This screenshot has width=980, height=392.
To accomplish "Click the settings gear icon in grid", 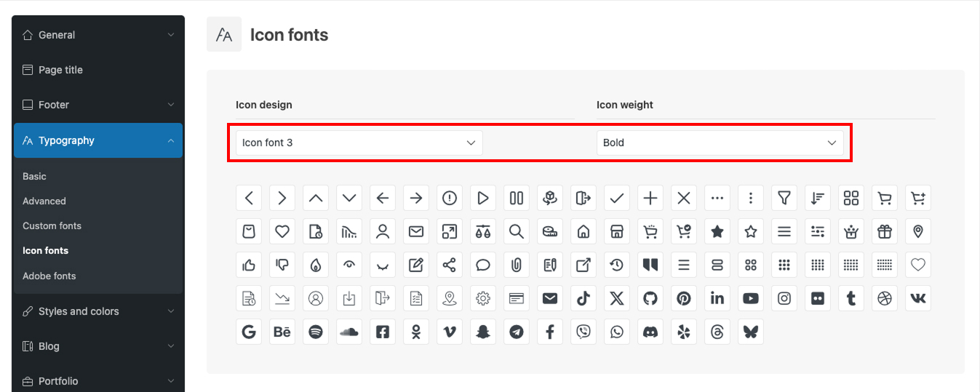I will coord(483,298).
